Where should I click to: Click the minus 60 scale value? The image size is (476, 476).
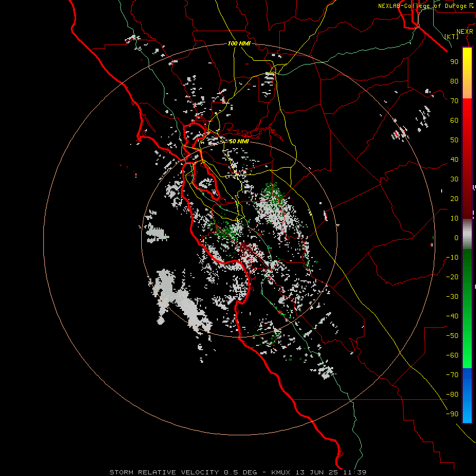click(x=452, y=355)
